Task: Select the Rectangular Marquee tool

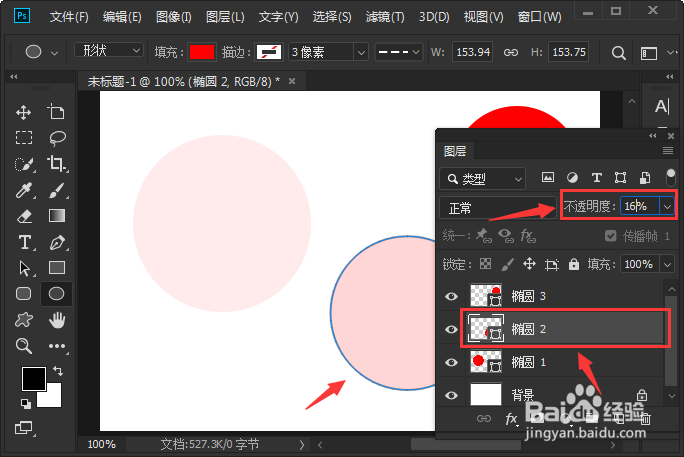Action: click(24, 138)
